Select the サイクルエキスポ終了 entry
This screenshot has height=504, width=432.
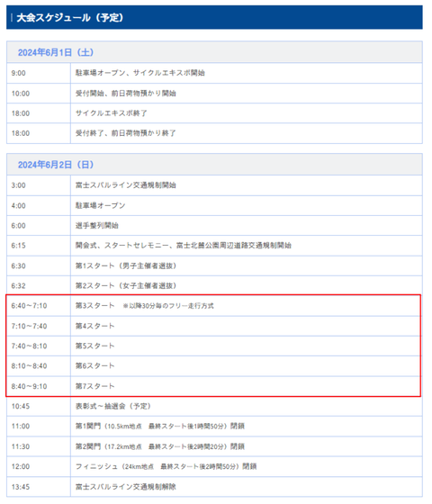click(x=112, y=113)
